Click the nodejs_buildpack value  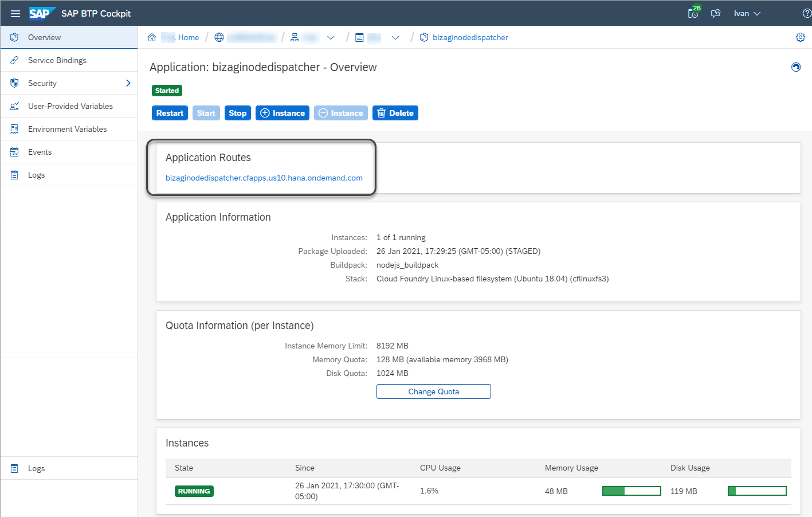[407, 265]
